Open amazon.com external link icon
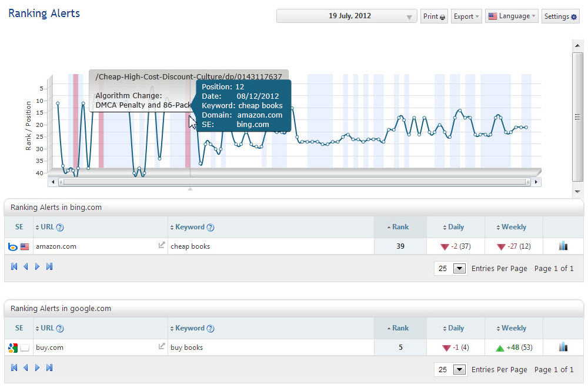The image size is (588, 391). click(x=162, y=246)
